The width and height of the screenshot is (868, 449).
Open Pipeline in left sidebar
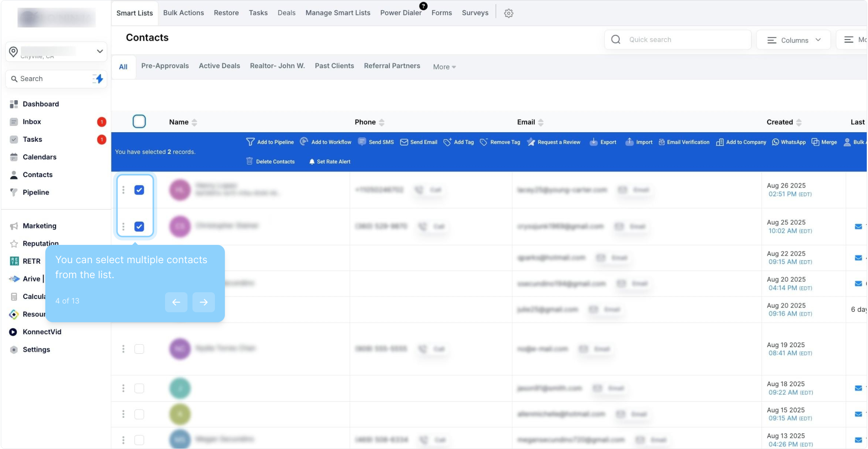(x=36, y=192)
